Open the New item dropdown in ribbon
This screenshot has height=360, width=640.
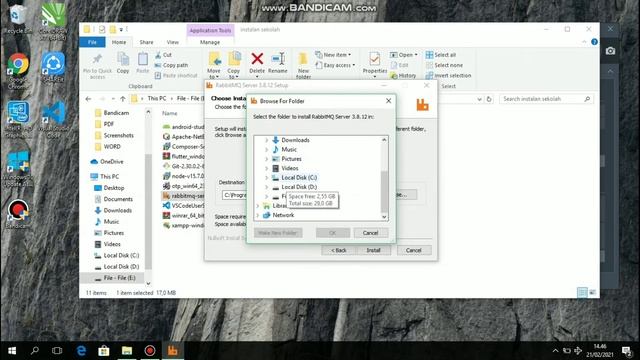(x=333, y=55)
